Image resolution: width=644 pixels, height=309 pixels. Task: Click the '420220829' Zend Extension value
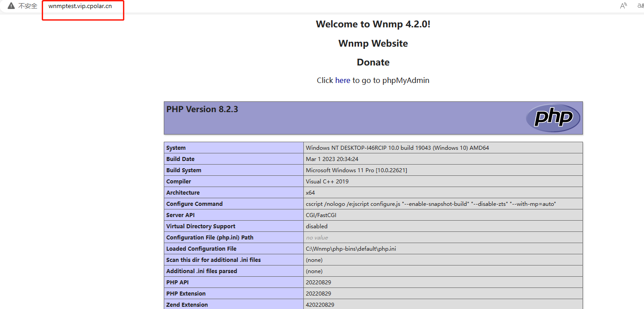pyautogui.click(x=320, y=305)
